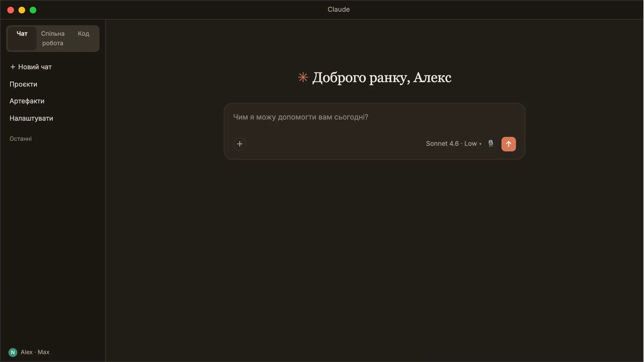
Task: Switch to the Чат tab
Action: pyautogui.click(x=22, y=38)
